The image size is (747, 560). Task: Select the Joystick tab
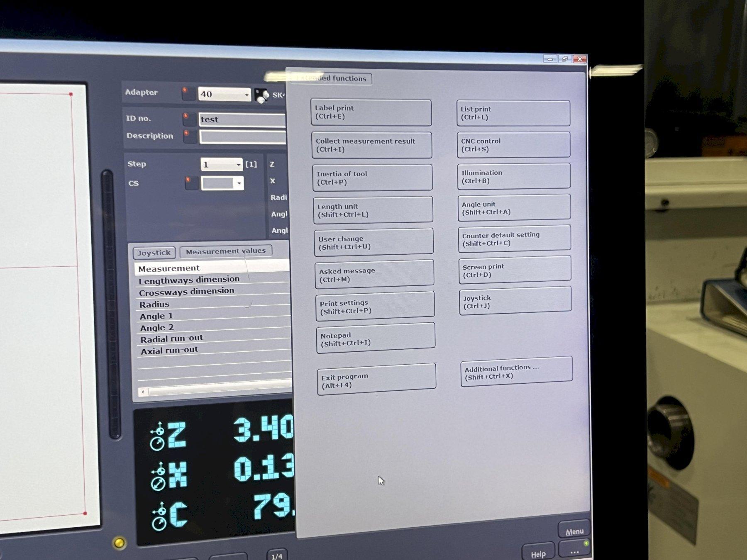pos(154,253)
